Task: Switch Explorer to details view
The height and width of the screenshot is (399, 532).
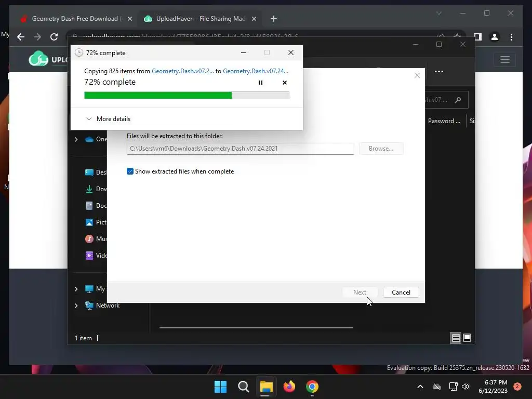Action: (456, 338)
